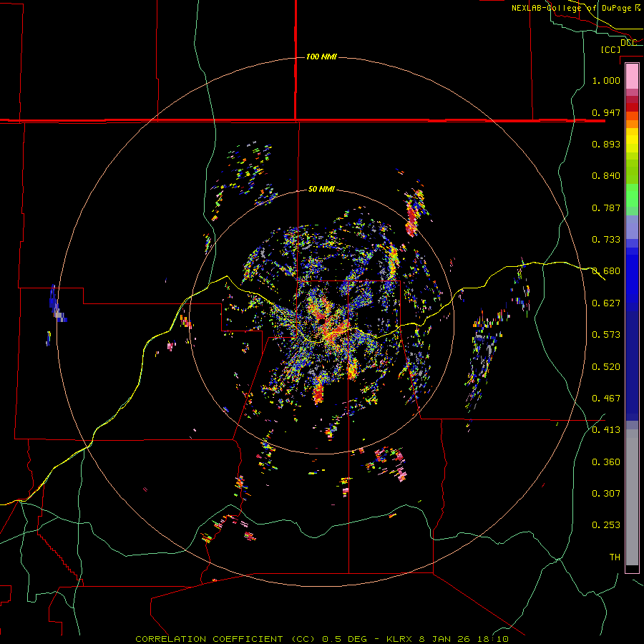This screenshot has height=644, width=644.
Task: Click the isolated blue echo near the west ring
Action: click(56, 304)
